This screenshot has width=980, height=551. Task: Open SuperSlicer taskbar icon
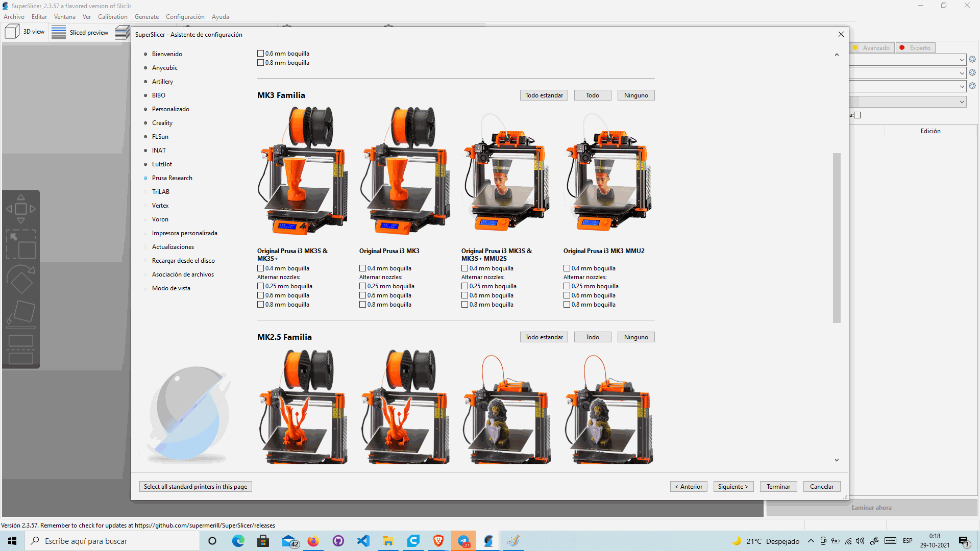[x=488, y=541]
